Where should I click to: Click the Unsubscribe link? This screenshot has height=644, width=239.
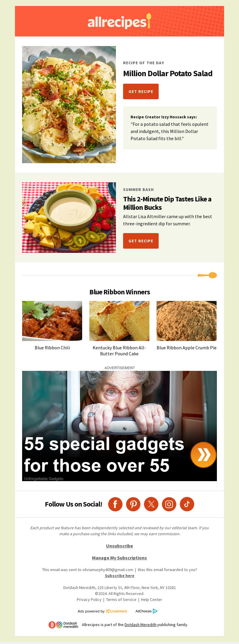pos(119,546)
